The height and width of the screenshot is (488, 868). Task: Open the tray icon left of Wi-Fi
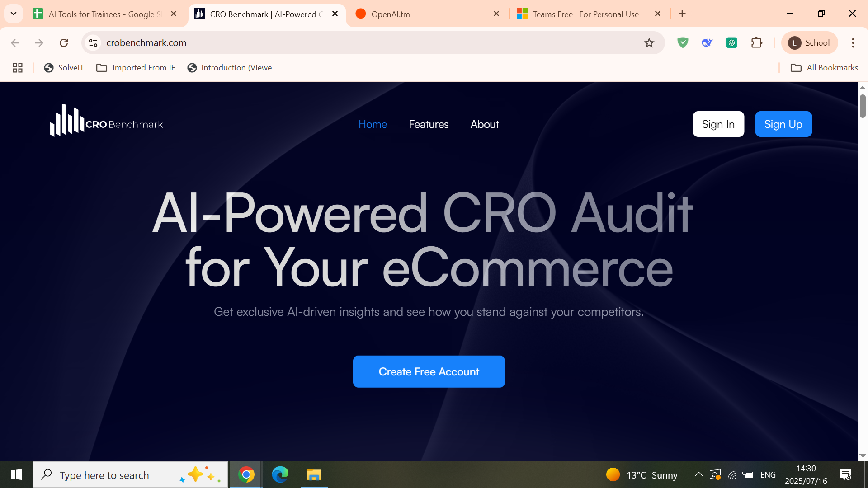pos(715,475)
